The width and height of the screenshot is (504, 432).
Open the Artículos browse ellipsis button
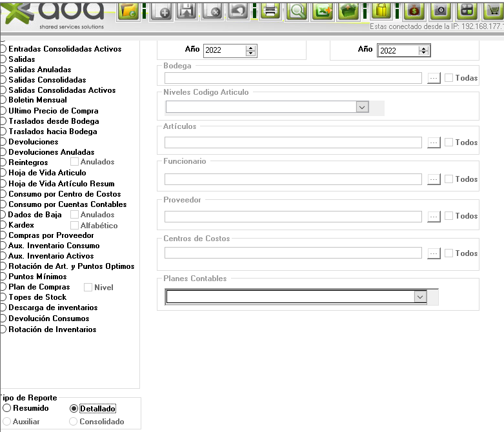(x=434, y=142)
